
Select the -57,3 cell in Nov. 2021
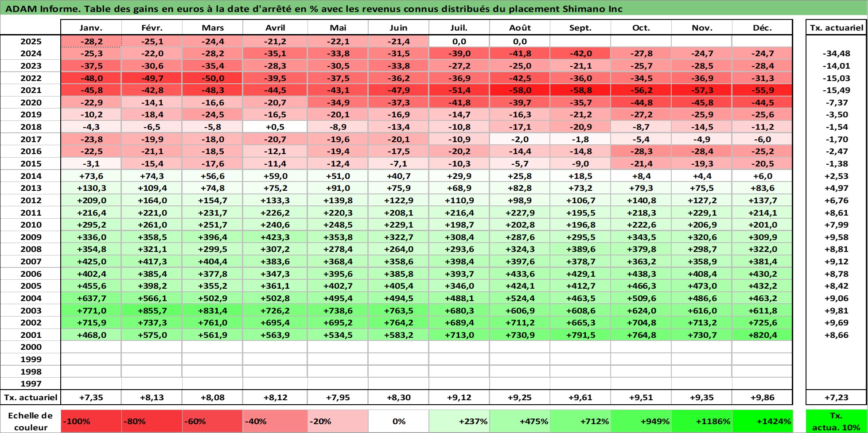(702, 90)
